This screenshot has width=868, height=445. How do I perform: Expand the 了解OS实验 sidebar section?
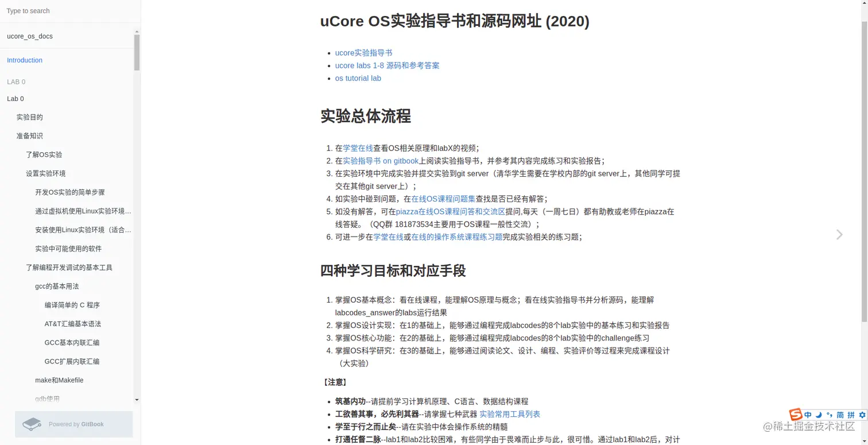[x=44, y=154]
